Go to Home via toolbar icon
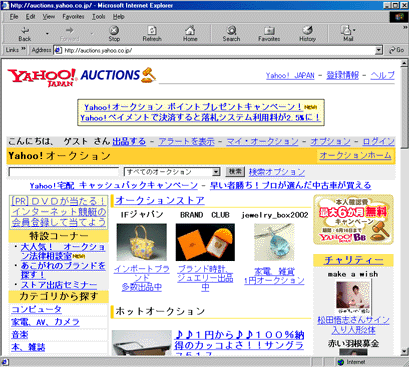409x367 pixels. pos(190,34)
